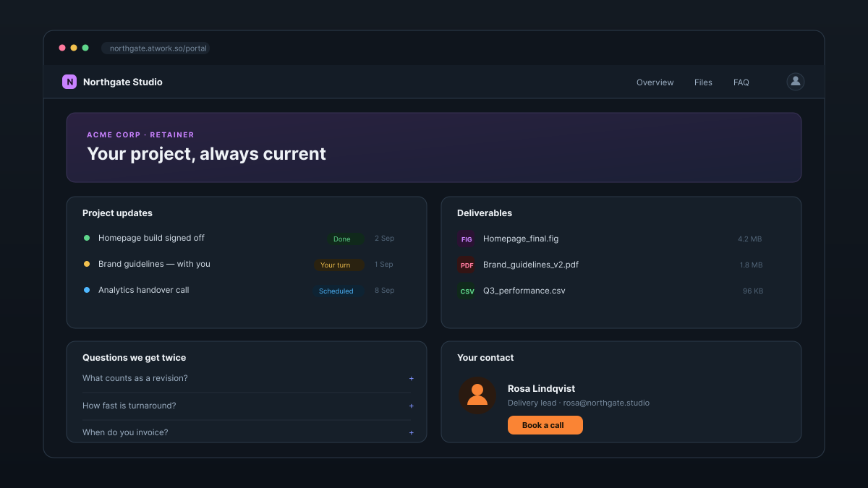Click the "How fast is turnaround?" question
The height and width of the screenshot is (488, 868).
[129, 406]
